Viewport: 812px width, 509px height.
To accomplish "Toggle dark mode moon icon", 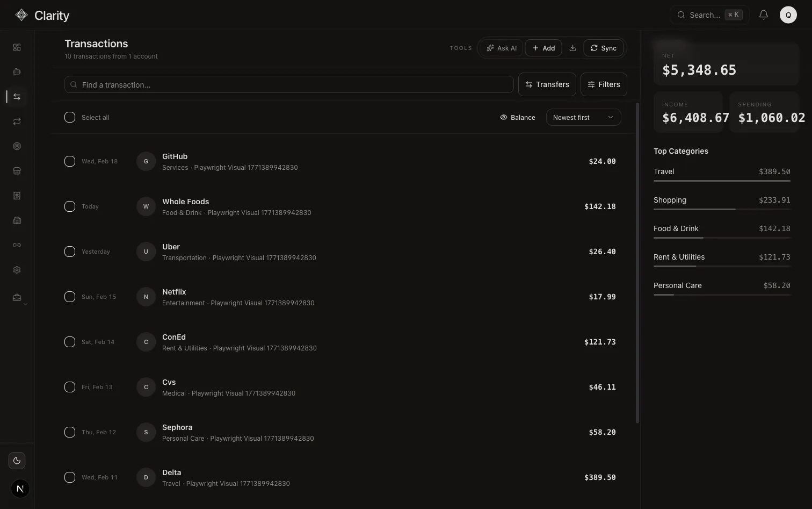I will coord(17,461).
